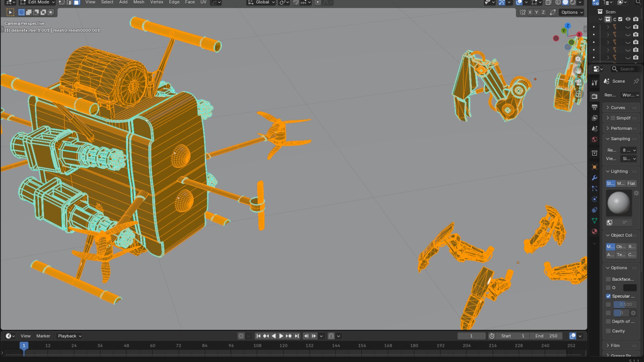
Task: Expand the Performance panel
Action: (x=622, y=128)
